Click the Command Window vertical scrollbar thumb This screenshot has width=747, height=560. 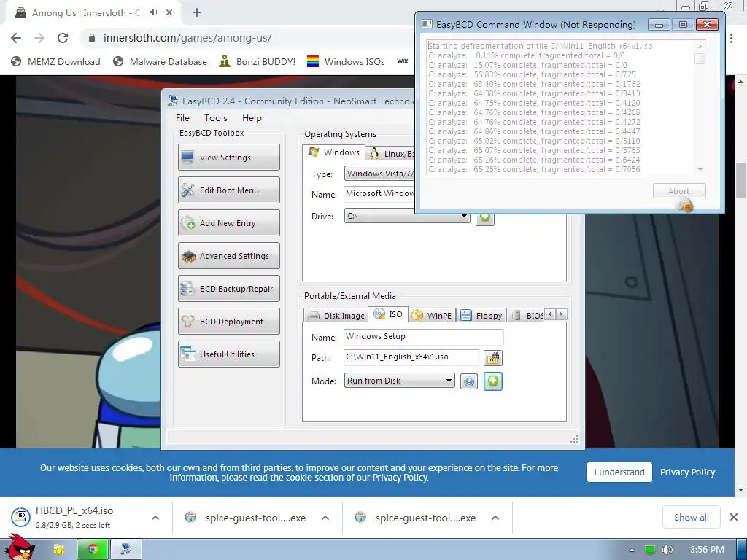point(700,58)
